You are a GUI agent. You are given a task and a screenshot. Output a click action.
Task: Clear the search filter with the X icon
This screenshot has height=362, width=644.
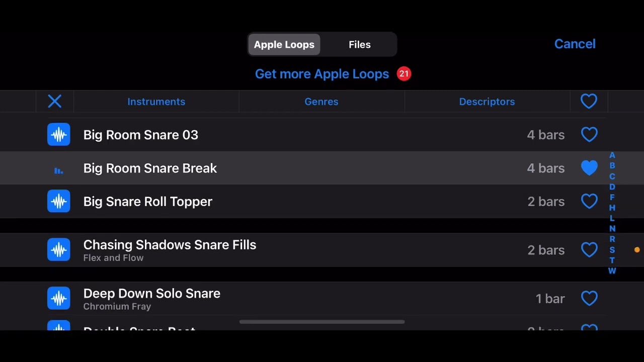coord(55,102)
